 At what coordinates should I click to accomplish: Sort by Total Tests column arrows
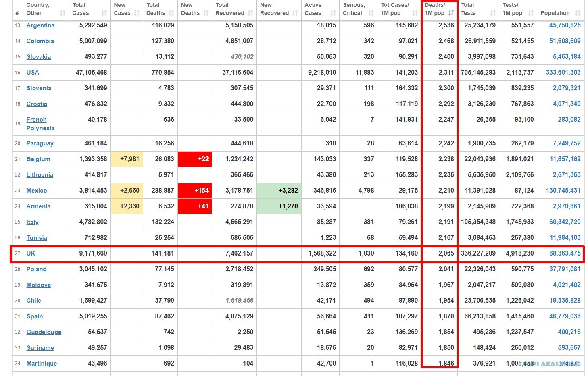coord(493,13)
